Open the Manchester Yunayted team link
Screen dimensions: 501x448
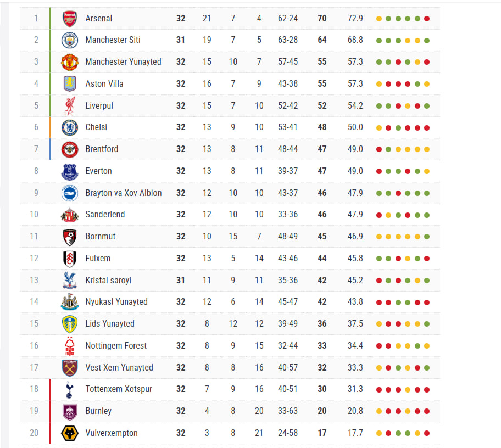pyautogui.click(x=123, y=62)
